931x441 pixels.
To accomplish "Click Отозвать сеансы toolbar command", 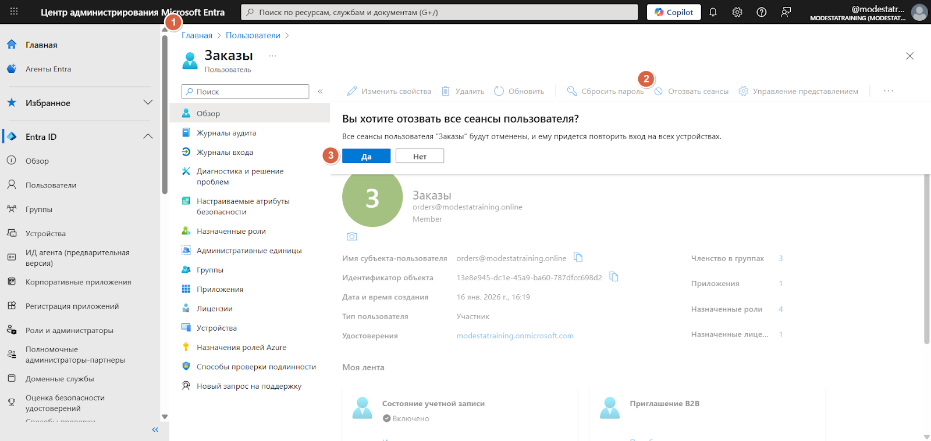I will click(691, 91).
